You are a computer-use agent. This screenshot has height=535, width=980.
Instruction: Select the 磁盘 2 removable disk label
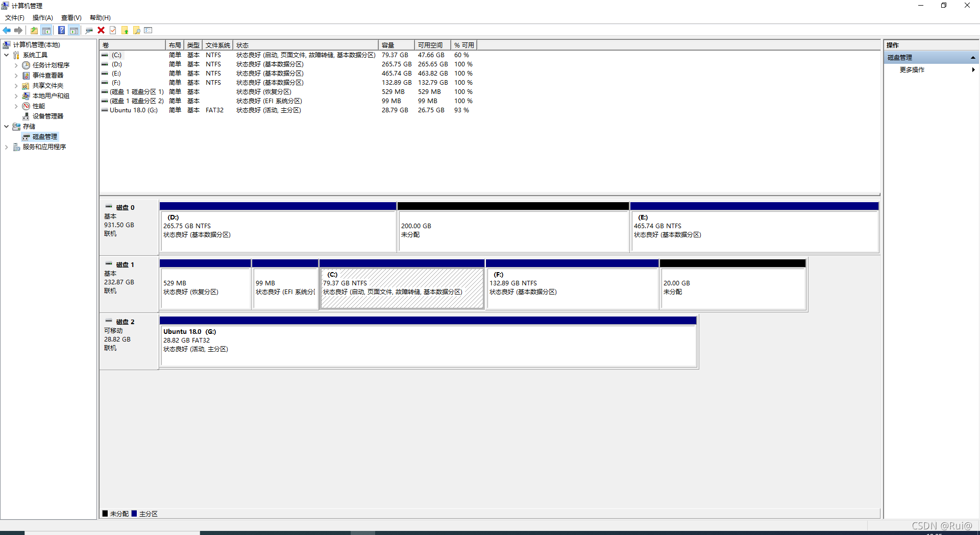click(129, 342)
